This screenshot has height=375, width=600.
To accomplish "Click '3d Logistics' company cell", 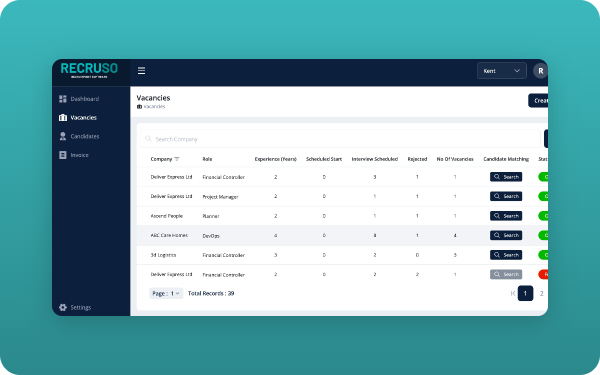I will pos(163,255).
